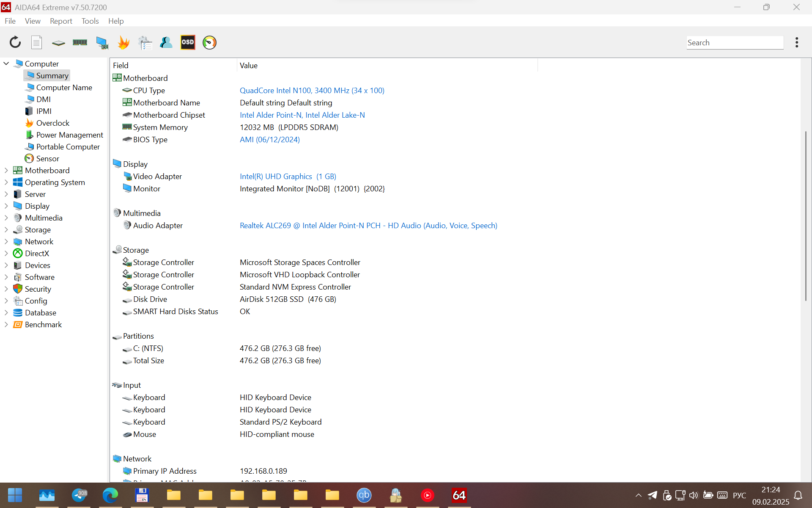
Task: Follow the Realtek ALC269 audio link
Action: point(368,225)
